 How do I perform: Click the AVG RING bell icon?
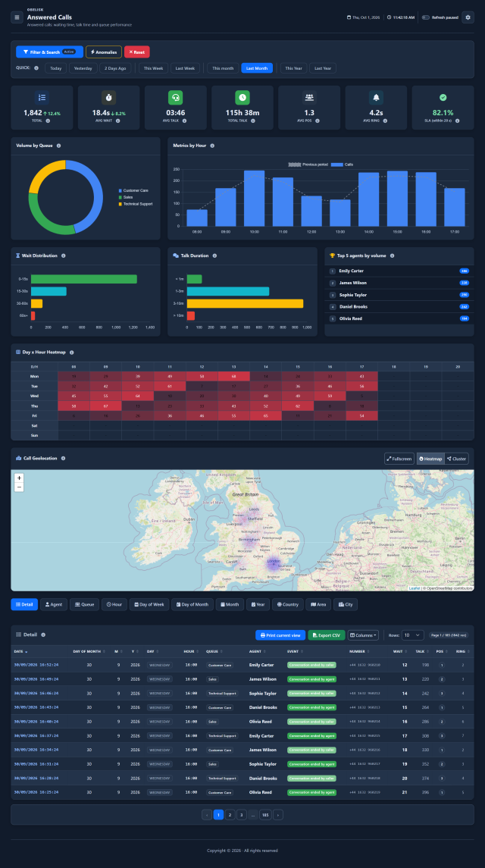(x=376, y=98)
